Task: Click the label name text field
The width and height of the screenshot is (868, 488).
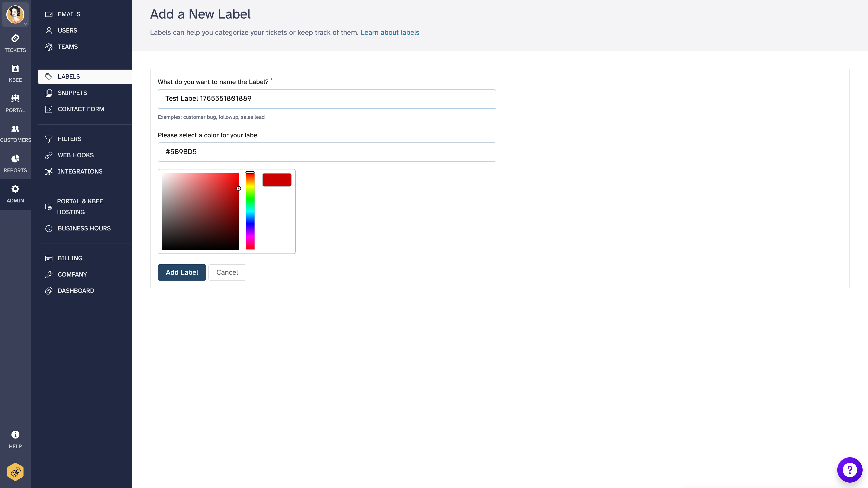Action: point(326,99)
